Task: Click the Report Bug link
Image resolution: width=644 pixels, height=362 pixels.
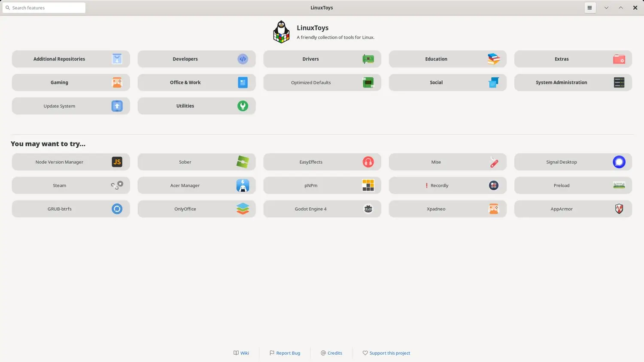Action: (x=285, y=353)
